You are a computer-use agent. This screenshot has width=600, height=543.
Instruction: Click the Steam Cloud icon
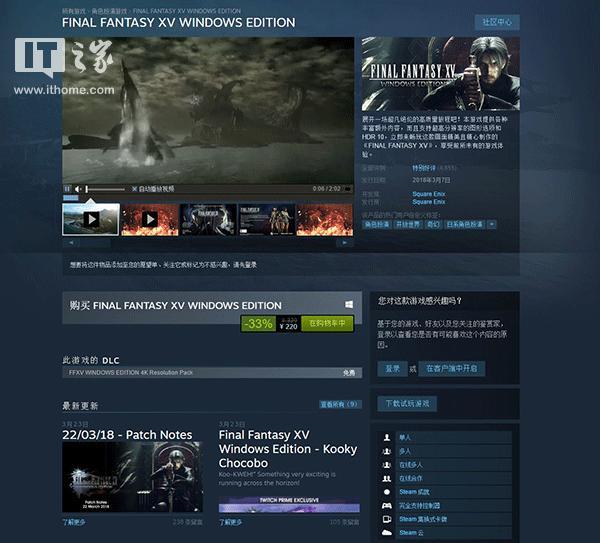[x=388, y=533]
